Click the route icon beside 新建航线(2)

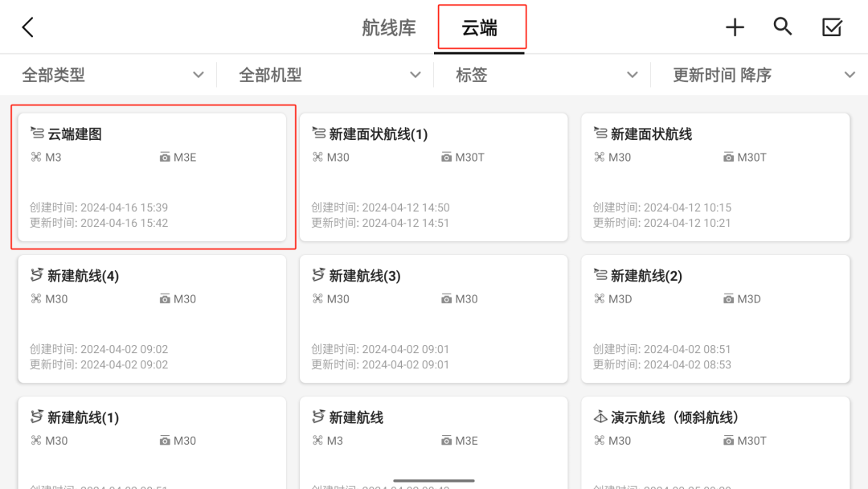tap(600, 275)
